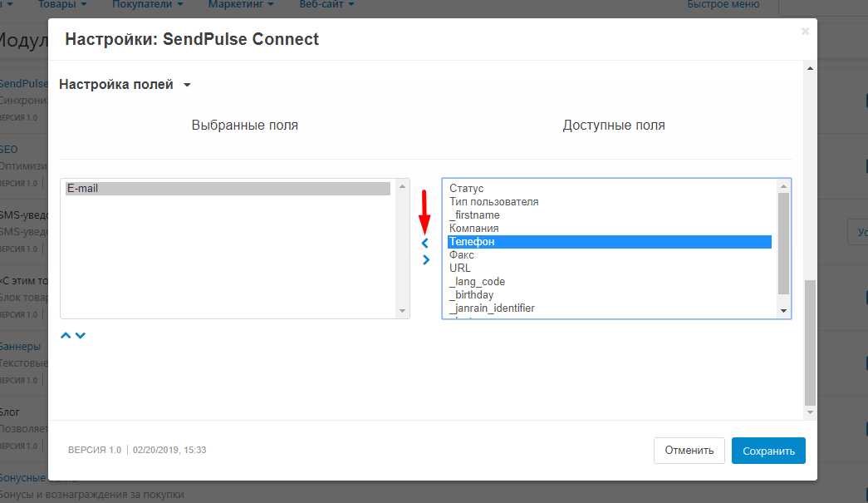Click the left arrow to add the selected field
The height and width of the screenshot is (503, 868).
(425, 244)
